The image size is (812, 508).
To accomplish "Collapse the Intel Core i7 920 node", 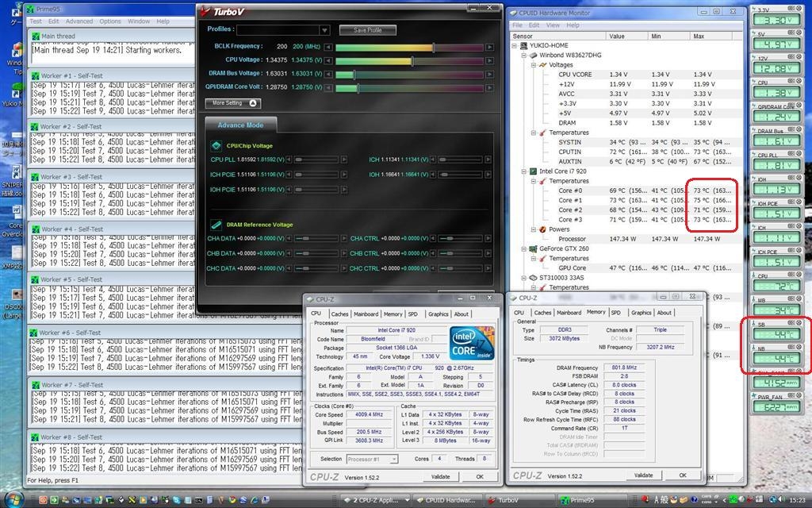I will point(524,171).
